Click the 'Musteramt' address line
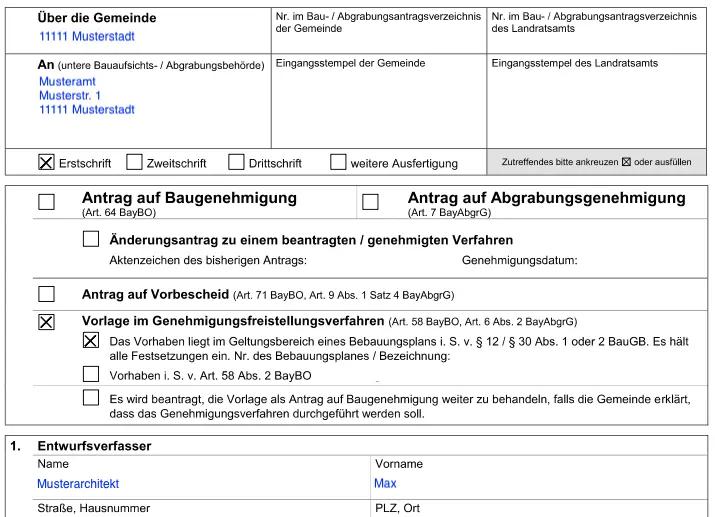This screenshot has height=517, width=715. (x=67, y=82)
